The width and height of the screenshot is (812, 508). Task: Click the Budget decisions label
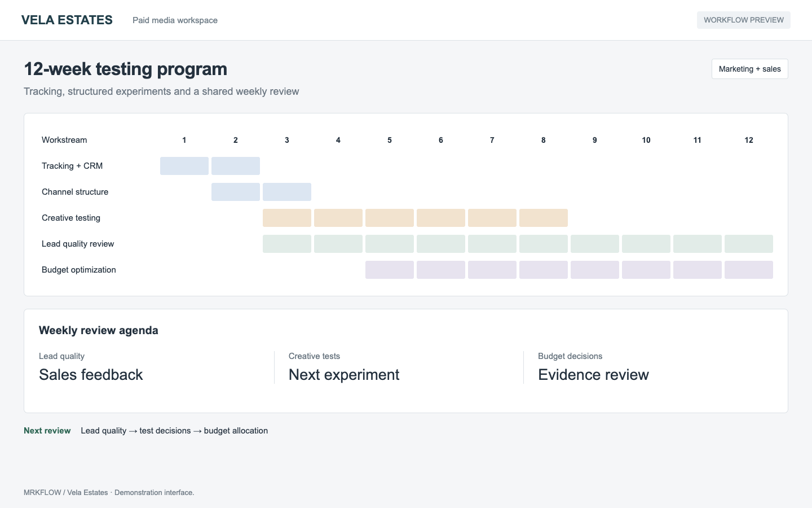pos(570,356)
